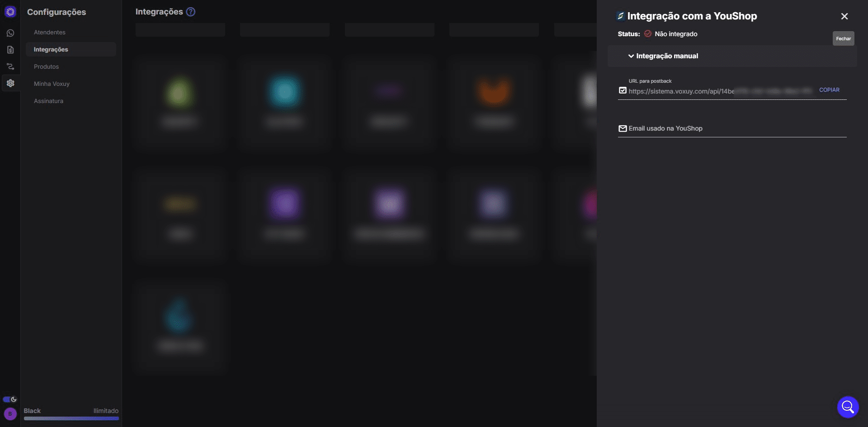Click the Ilimitado plan limit text

[x=106, y=411]
